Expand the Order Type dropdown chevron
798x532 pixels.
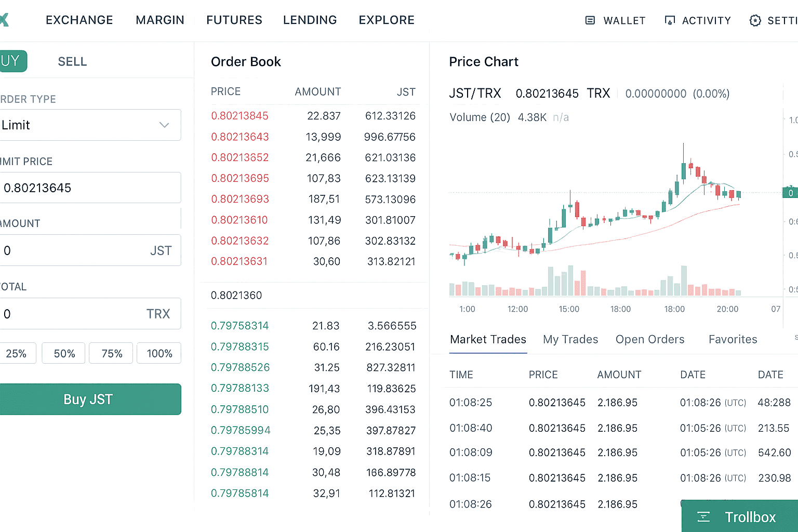164,125
